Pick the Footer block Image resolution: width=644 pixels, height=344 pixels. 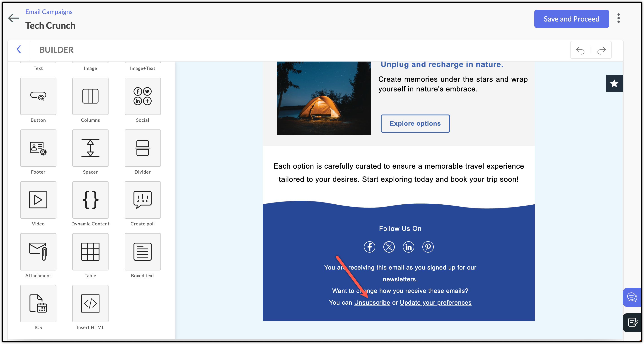(x=38, y=148)
